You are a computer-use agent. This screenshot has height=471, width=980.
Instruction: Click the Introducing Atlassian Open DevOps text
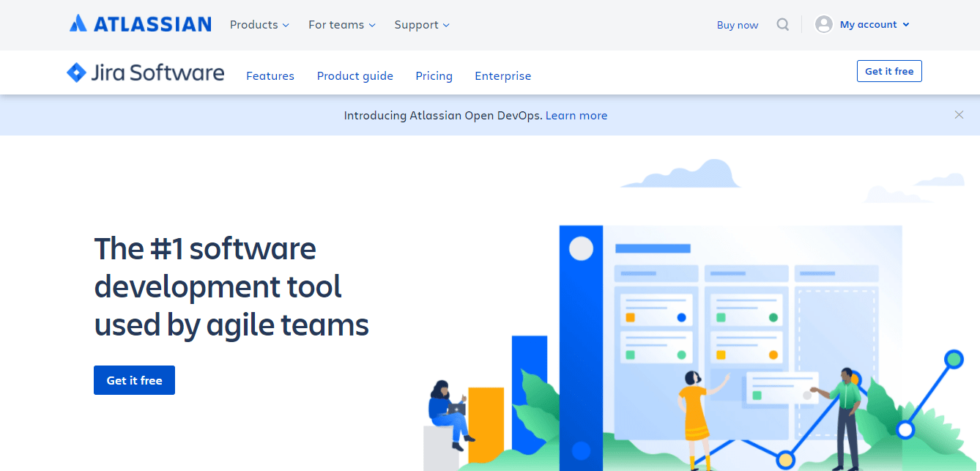point(443,115)
